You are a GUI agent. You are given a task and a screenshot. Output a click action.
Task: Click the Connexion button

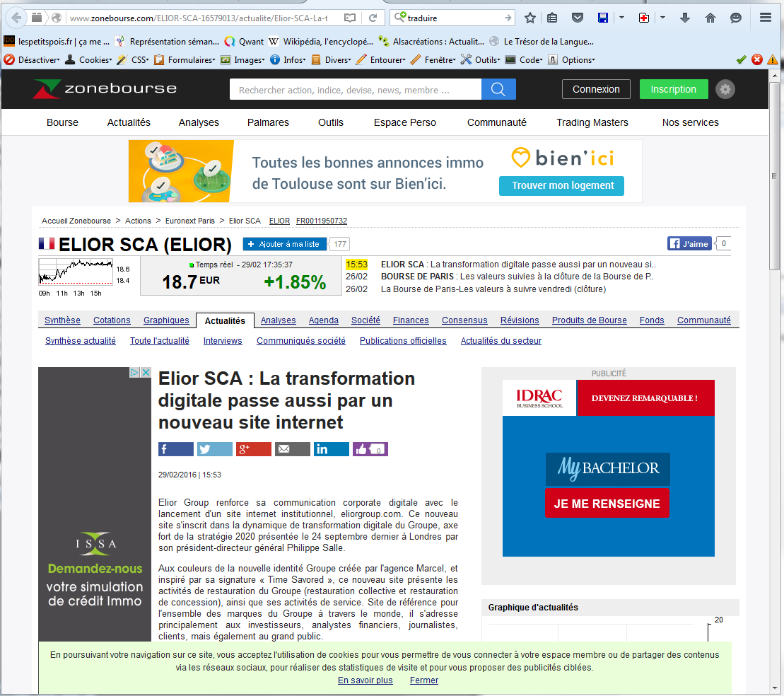point(596,89)
